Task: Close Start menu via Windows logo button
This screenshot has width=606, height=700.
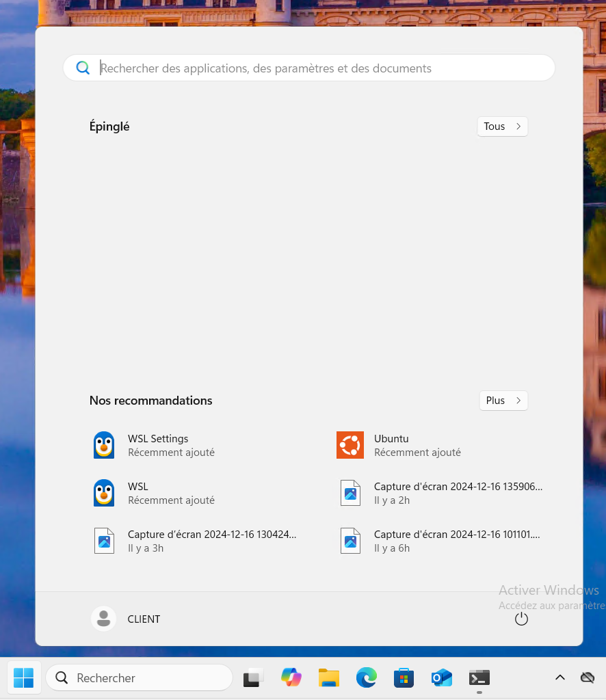Action: [23, 677]
